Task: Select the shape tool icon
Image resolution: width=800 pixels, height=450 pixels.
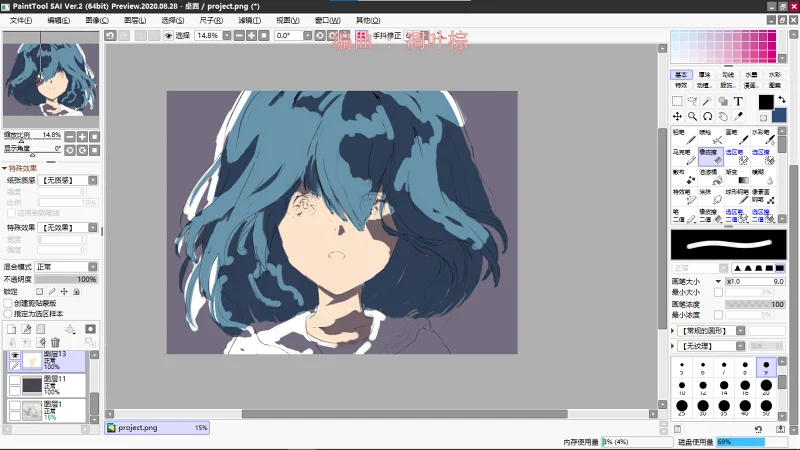Action: coord(723,101)
